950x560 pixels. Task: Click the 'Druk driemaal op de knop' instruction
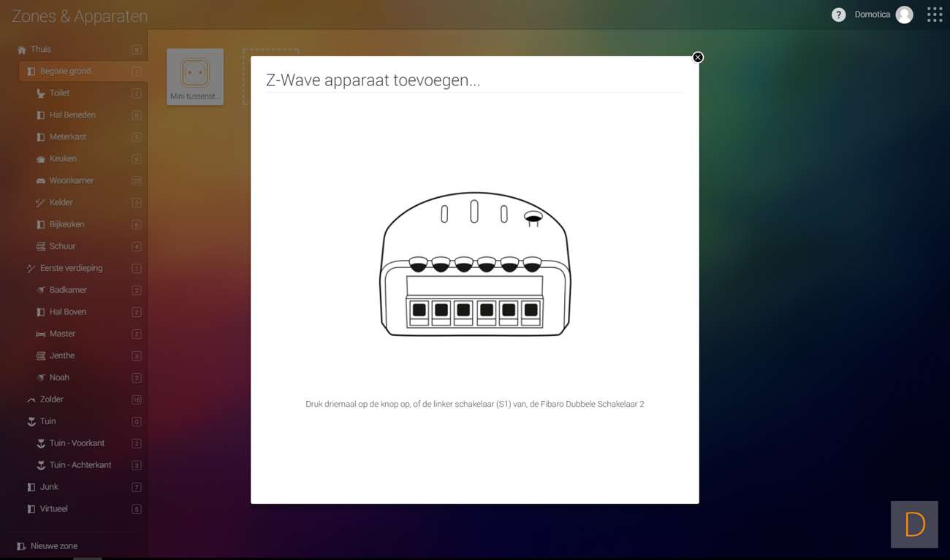tap(475, 404)
